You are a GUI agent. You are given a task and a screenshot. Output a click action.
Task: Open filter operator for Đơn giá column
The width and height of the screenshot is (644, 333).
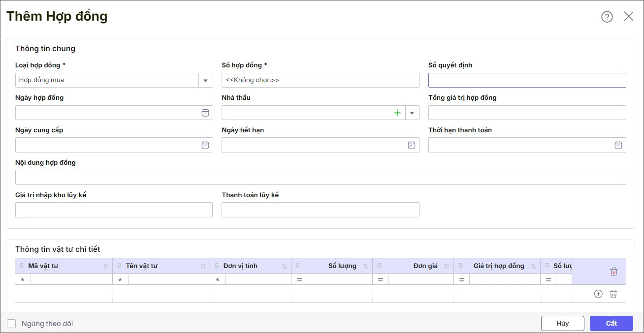[380, 279]
